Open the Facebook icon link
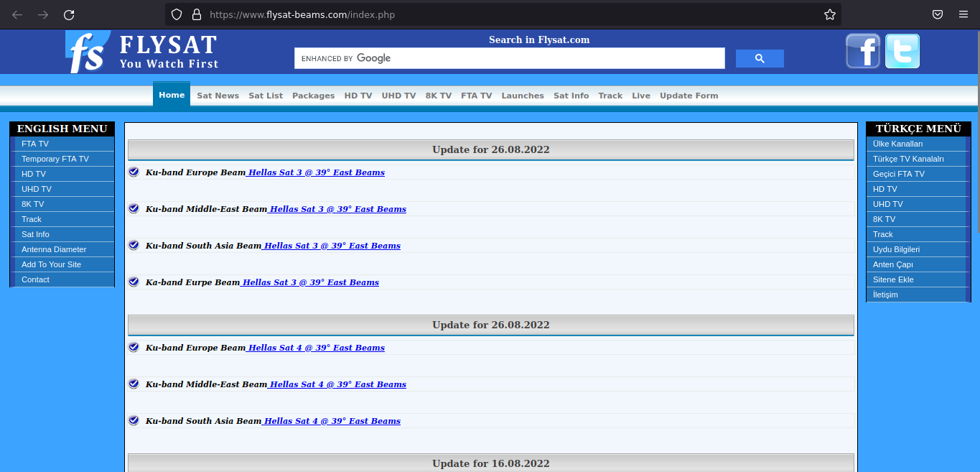The image size is (980, 472). [863, 51]
